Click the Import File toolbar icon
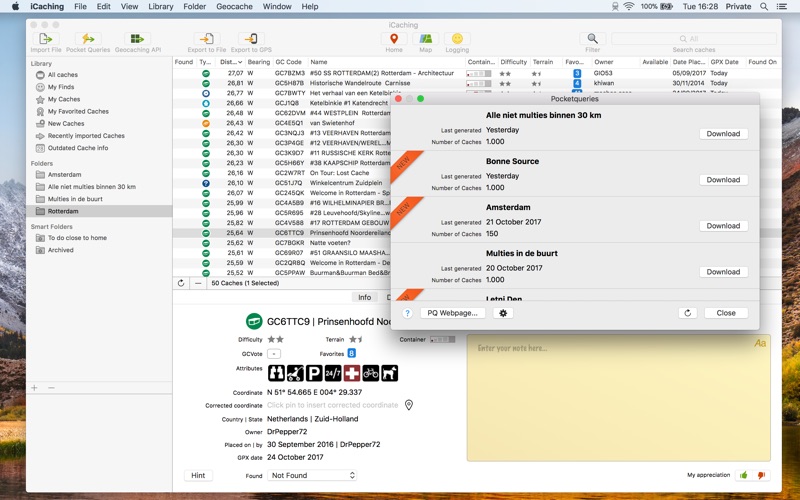This screenshot has width=800, height=500. point(46,39)
